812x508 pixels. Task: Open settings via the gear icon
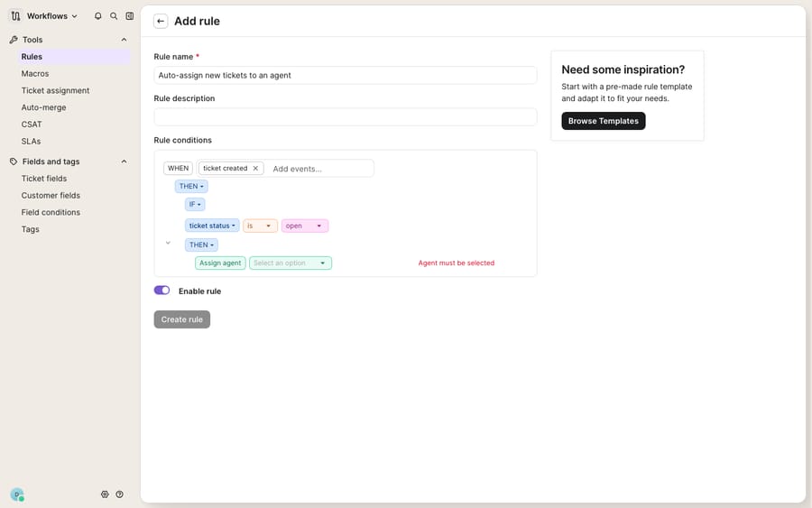(105, 494)
